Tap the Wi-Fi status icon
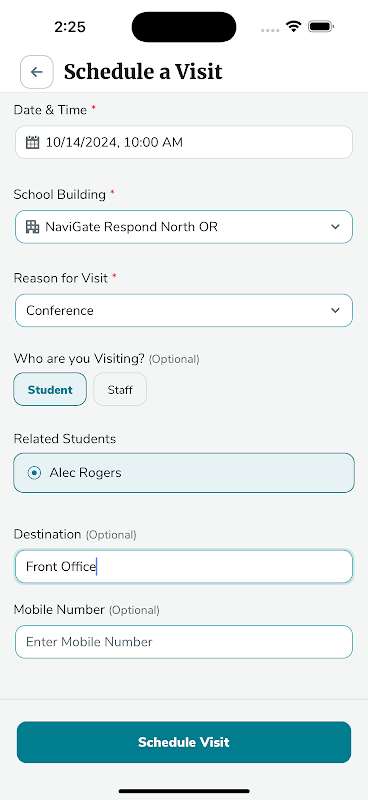This screenshot has height=800, width=368. point(293,26)
